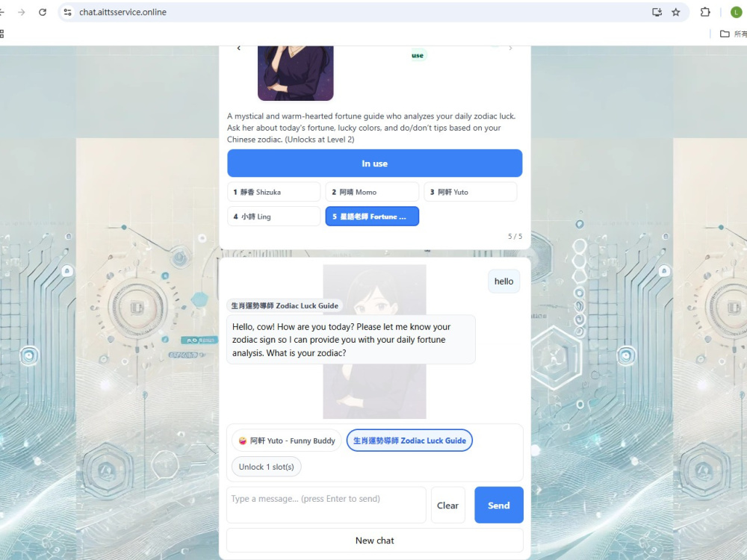Viewport: 747px width, 560px height.
Task: Click the green use badge
Action: point(418,55)
